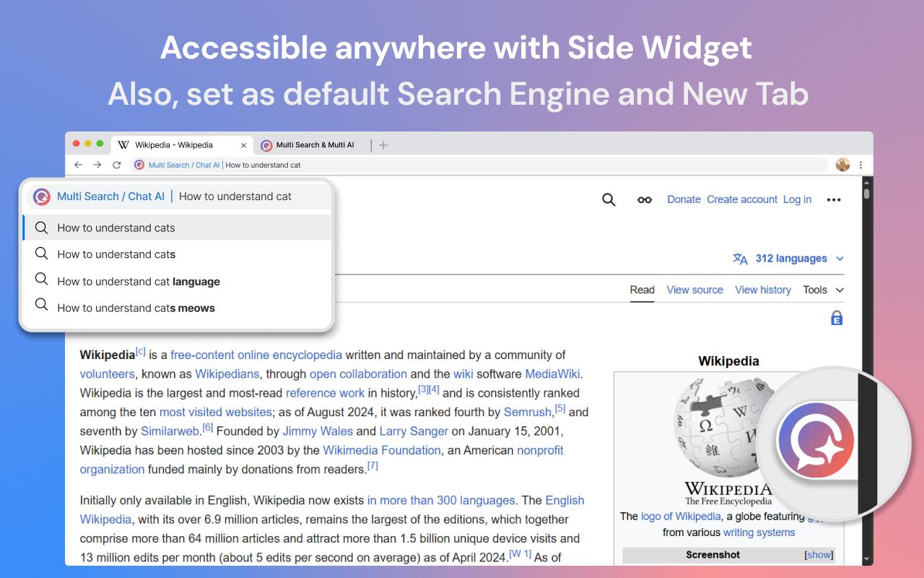This screenshot has width=924, height=578.
Task: Select "How to understand cat language" suggestion
Action: tap(139, 282)
